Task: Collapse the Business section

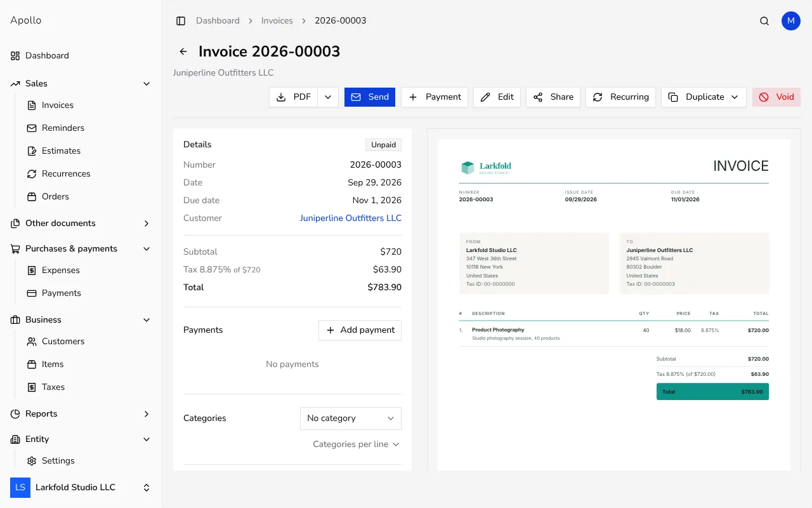Action: [81, 320]
